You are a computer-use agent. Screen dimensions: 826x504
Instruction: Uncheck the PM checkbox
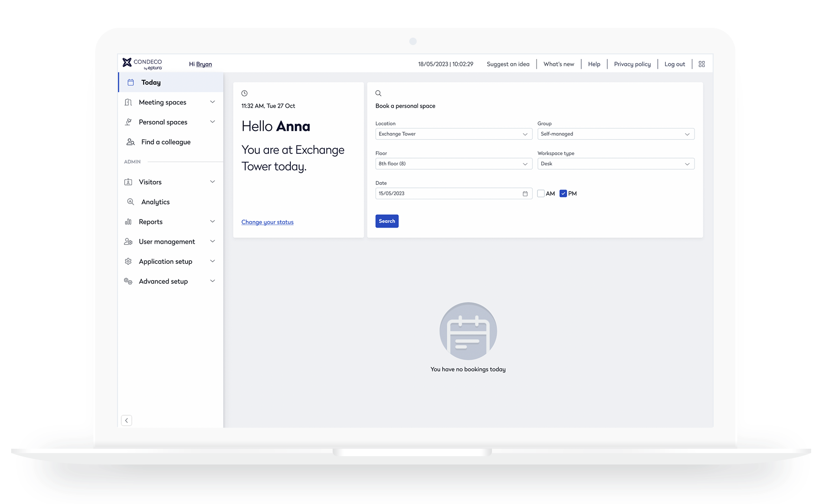coord(563,194)
